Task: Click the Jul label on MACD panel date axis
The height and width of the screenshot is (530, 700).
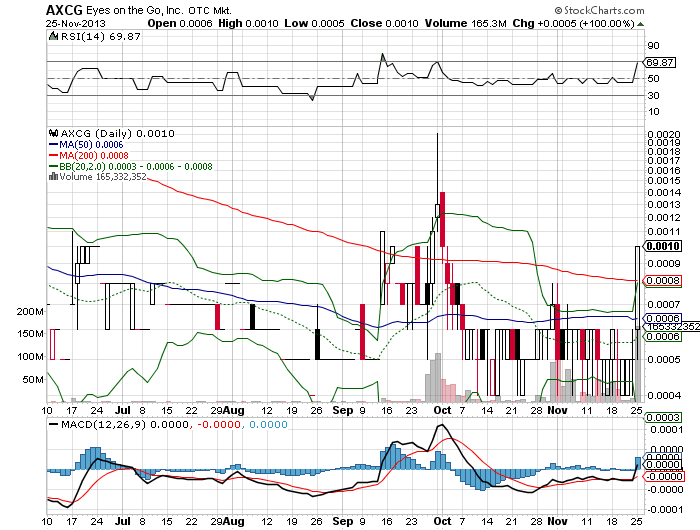Action: 123,521
